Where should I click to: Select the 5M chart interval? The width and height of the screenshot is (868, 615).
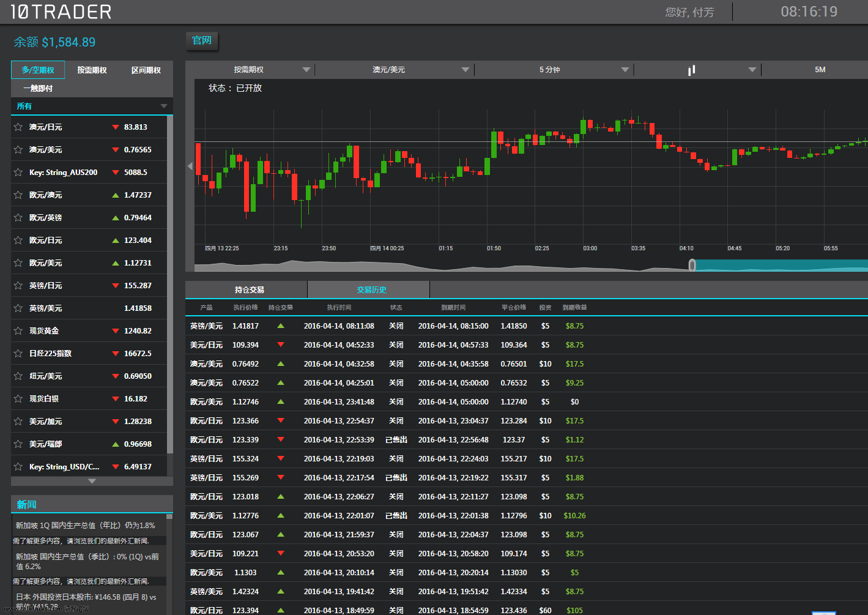(820, 70)
